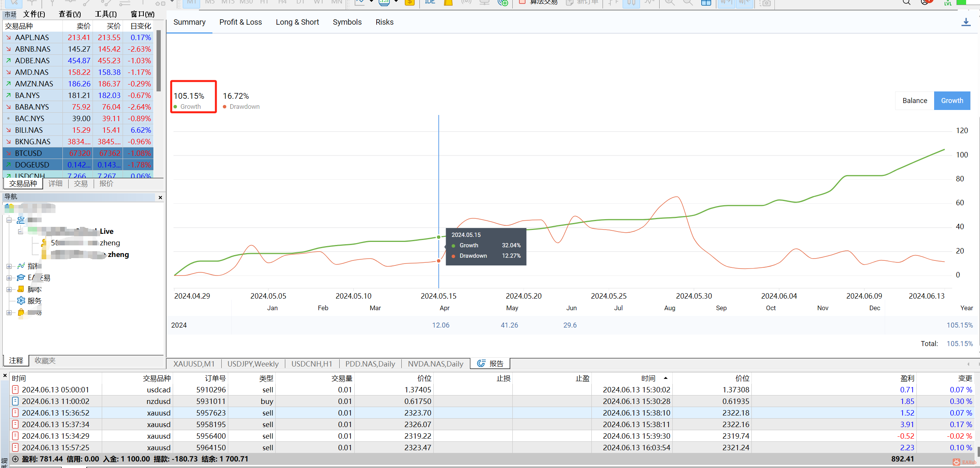Close the 导航 navigator panel

tap(160, 197)
